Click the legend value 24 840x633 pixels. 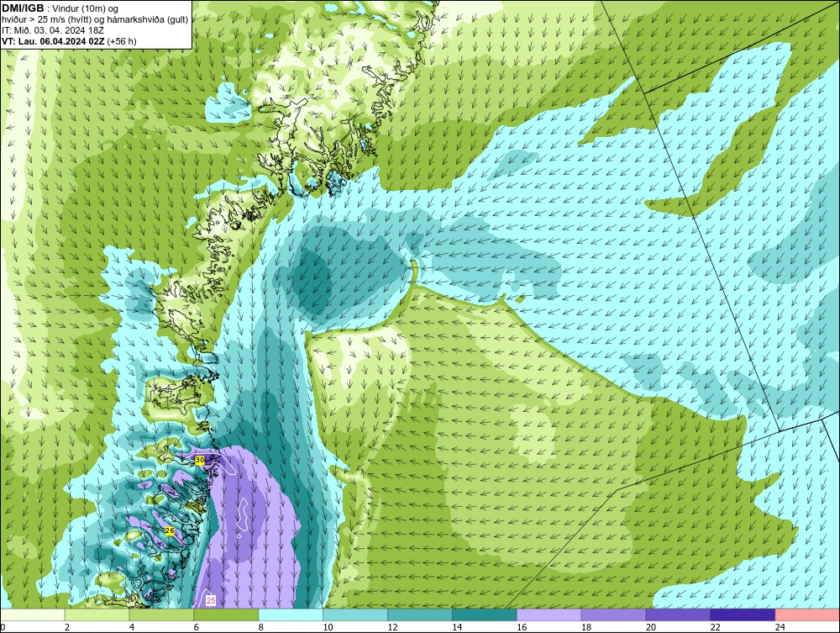click(x=780, y=627)
